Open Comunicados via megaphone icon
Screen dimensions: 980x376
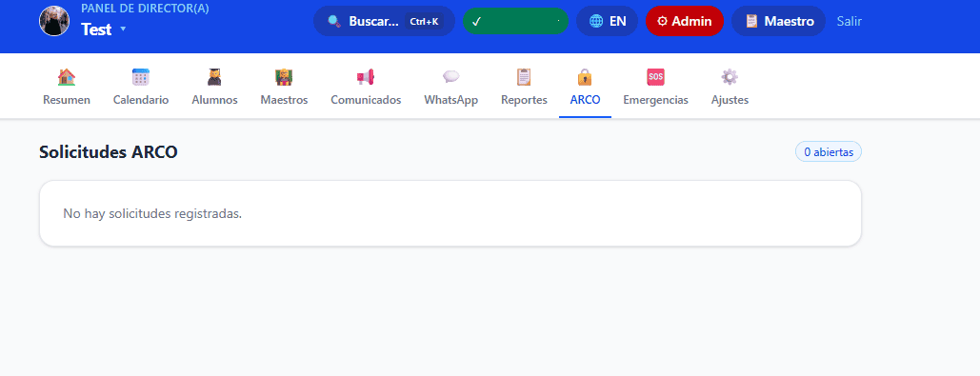coord(366,77)
